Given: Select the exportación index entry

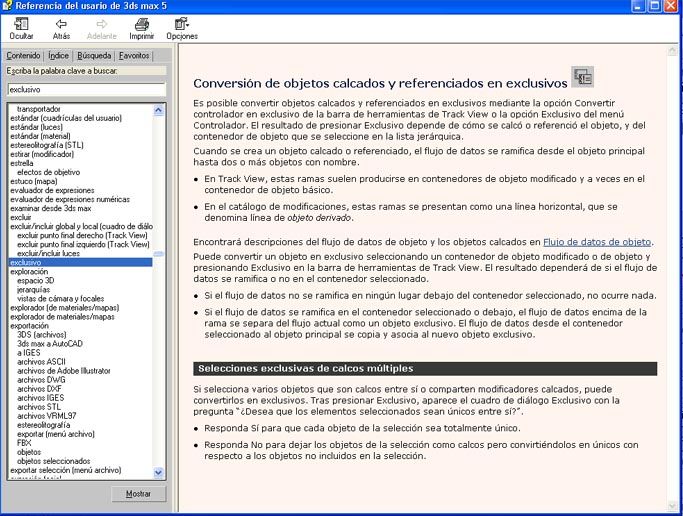Looking at the screenshot, I should point(30,326).
